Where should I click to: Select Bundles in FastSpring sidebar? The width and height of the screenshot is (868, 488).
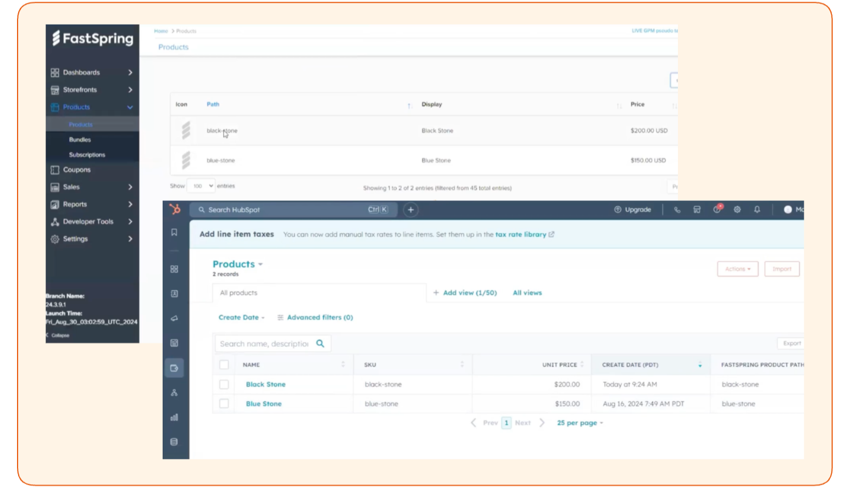80,140
